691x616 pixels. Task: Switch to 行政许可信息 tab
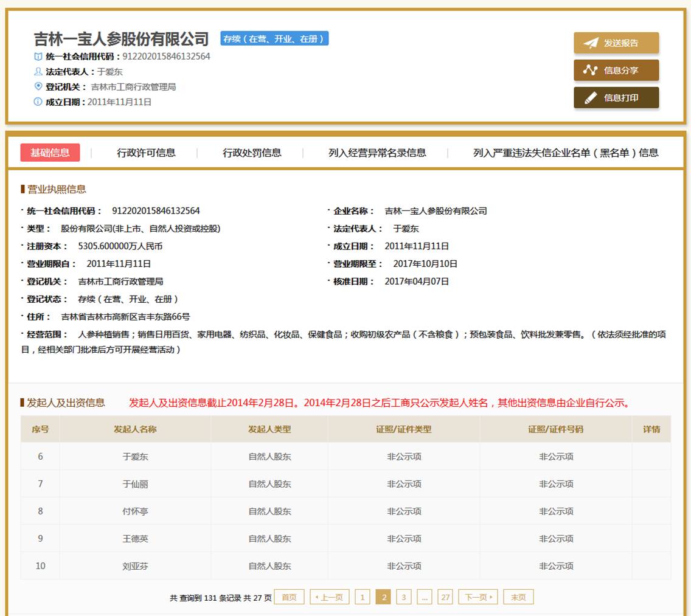click(146, 153)
